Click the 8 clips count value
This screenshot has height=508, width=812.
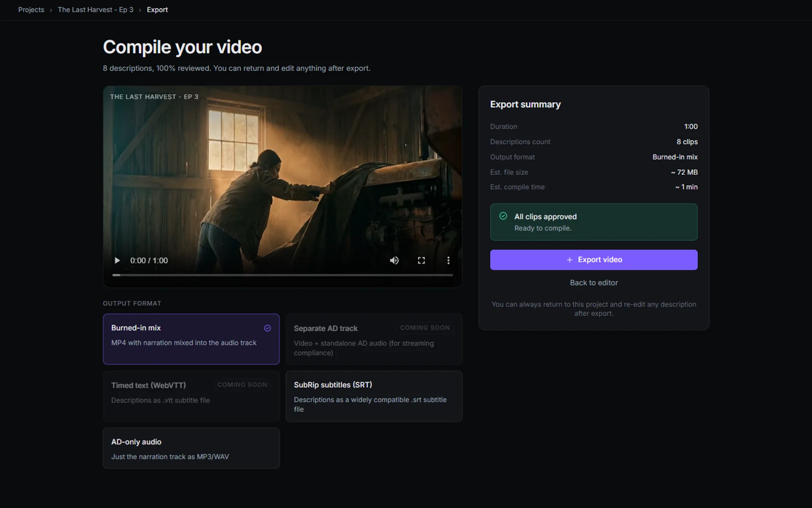click(x=687, y=142)
